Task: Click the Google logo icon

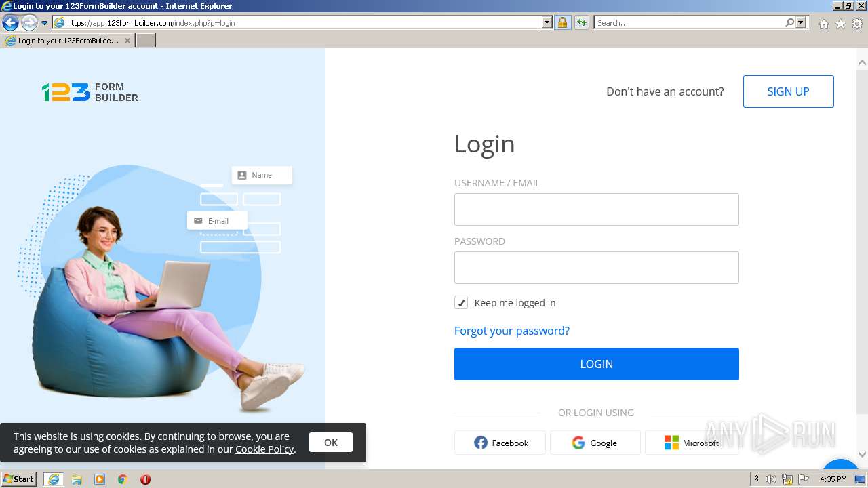Action: coord(578,443)
